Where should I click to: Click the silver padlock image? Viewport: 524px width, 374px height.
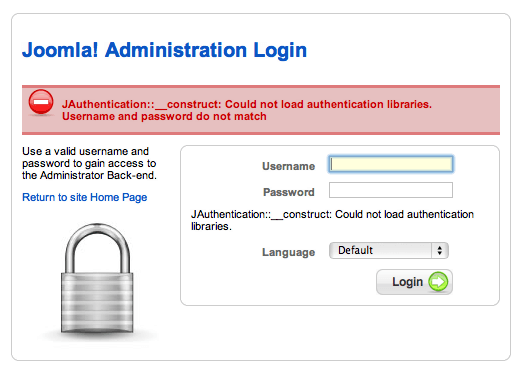pos(97,279)
